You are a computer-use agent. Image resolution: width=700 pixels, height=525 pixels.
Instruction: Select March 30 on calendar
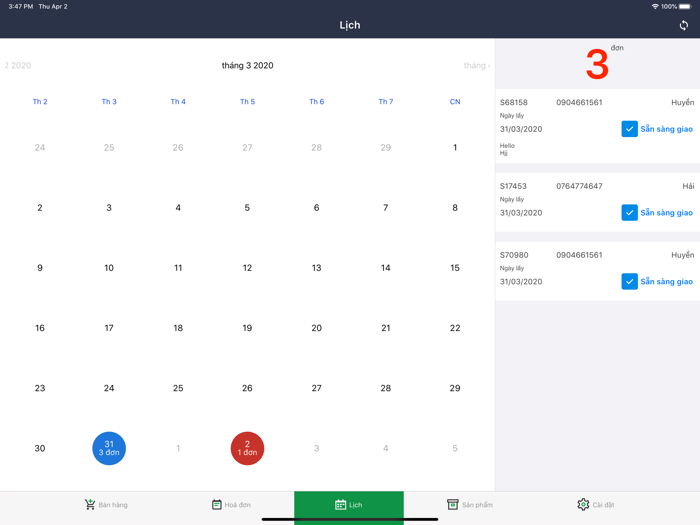(x=40, y=448)
